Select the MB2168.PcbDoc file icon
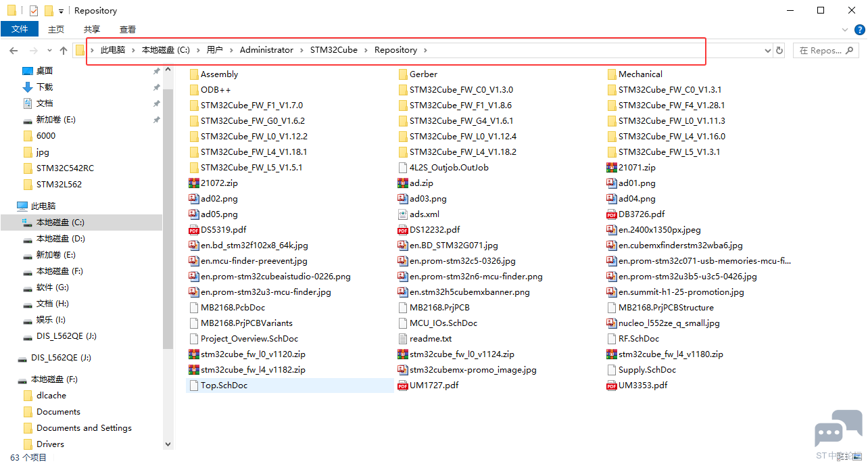This screenshot has height=466, width=868. (x=193, y=308)
